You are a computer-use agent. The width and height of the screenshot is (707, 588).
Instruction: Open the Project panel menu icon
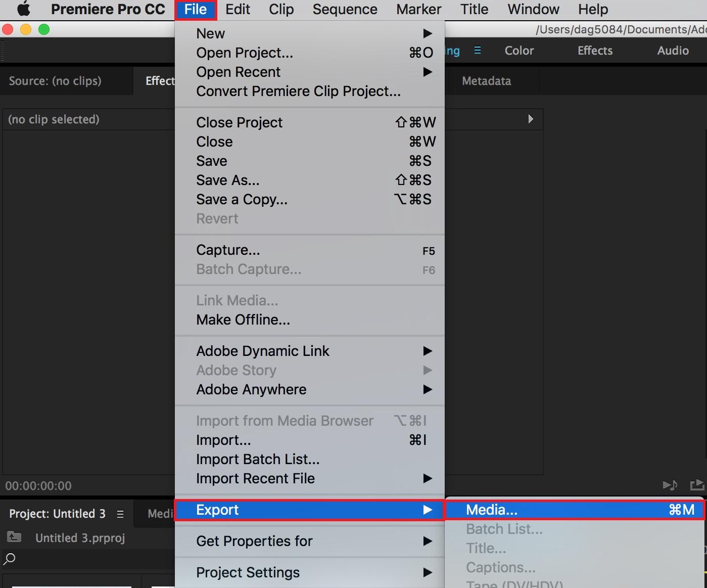[120, 514]
